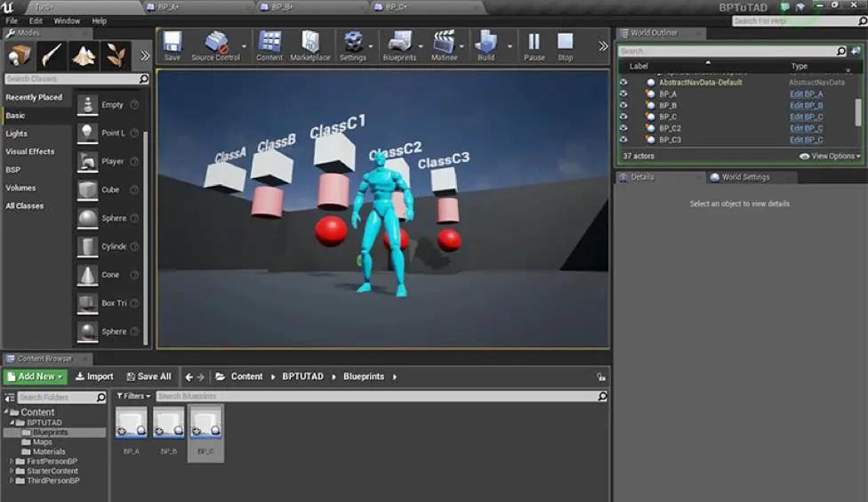Open the Help menu

pyautogui.click(x=99, y=20)
